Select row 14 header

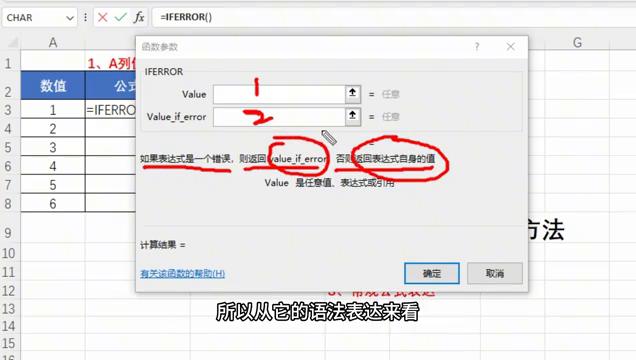pyautogui.click(x=8, y=326)
